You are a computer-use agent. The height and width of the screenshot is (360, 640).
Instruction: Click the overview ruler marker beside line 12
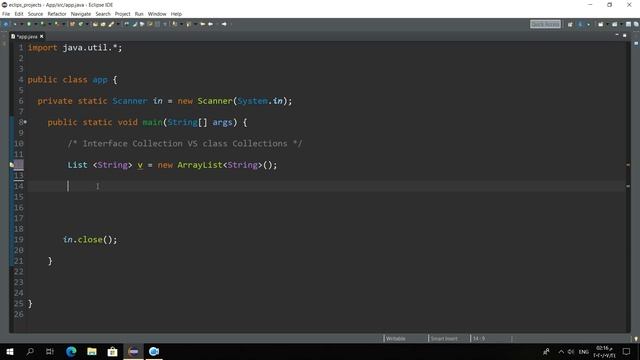[628, 165]
